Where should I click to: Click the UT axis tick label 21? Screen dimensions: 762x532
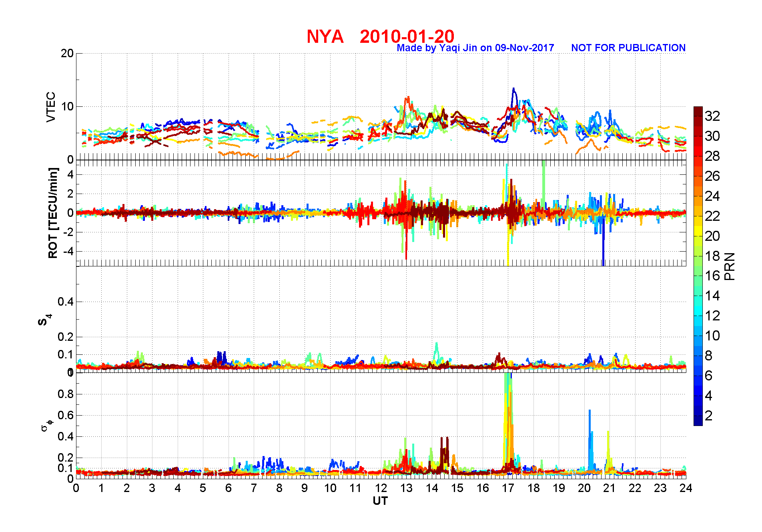tap(610, 488)
